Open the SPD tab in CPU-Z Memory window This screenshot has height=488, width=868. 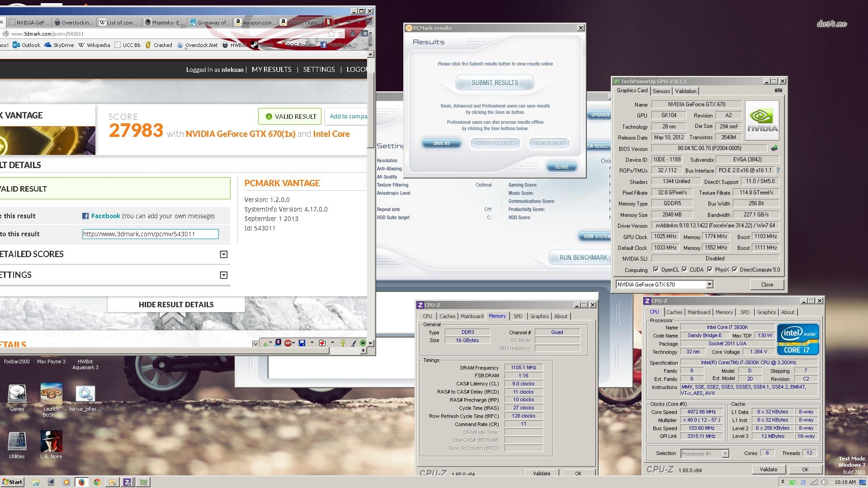pos(518,316)
